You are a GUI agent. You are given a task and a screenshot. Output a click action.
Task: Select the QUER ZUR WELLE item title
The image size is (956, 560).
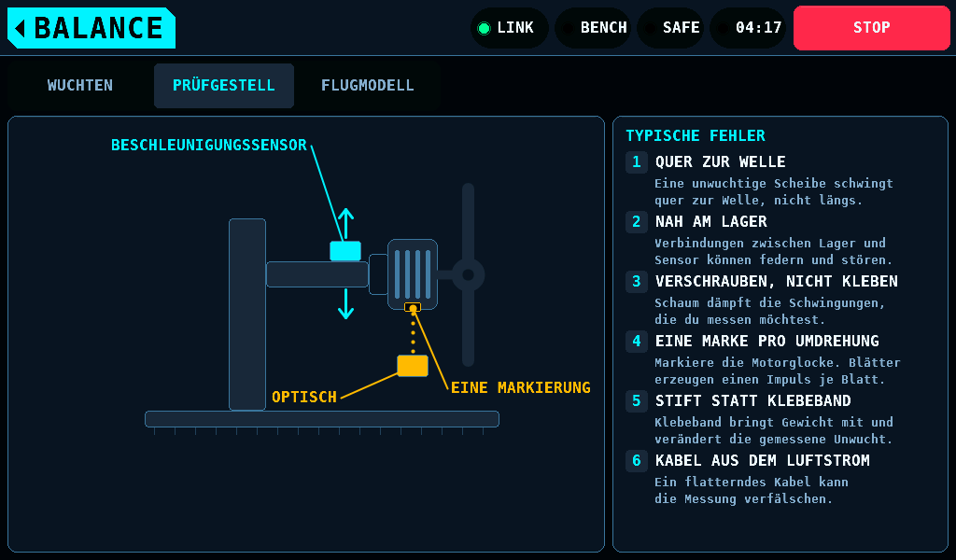coord(720,162)
